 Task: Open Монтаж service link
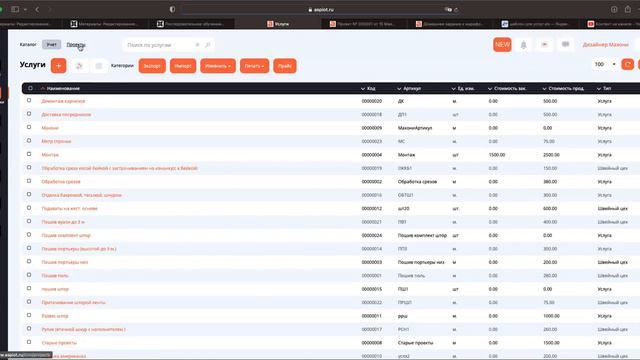[50, 155]
